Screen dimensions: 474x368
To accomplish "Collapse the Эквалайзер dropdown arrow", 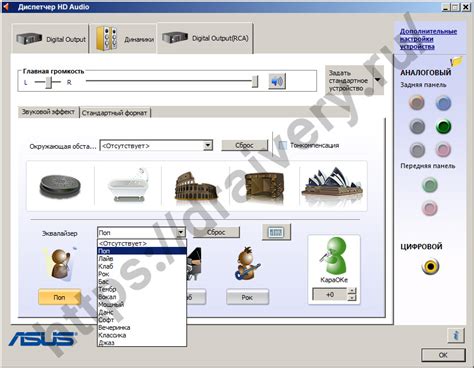I will point(181,232).
